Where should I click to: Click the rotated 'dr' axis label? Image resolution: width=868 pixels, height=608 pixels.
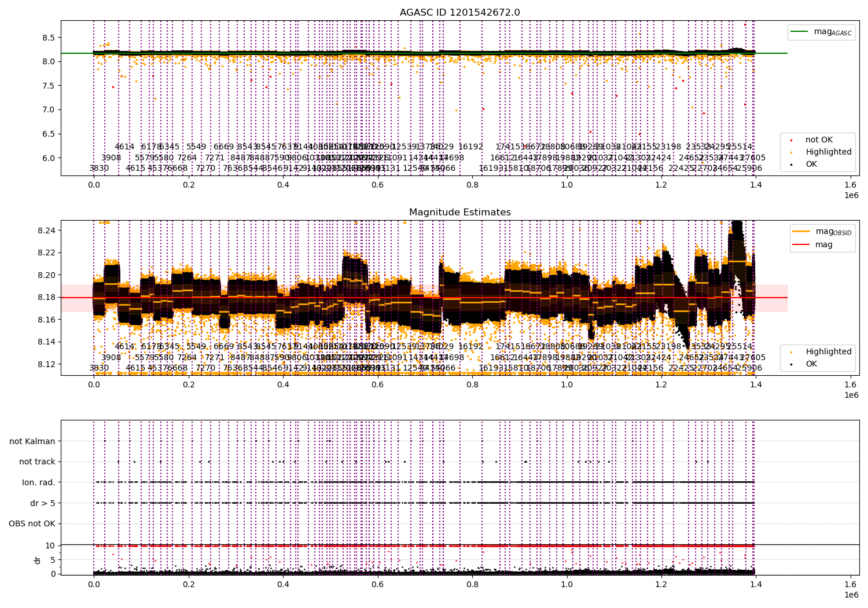point(38,560)
